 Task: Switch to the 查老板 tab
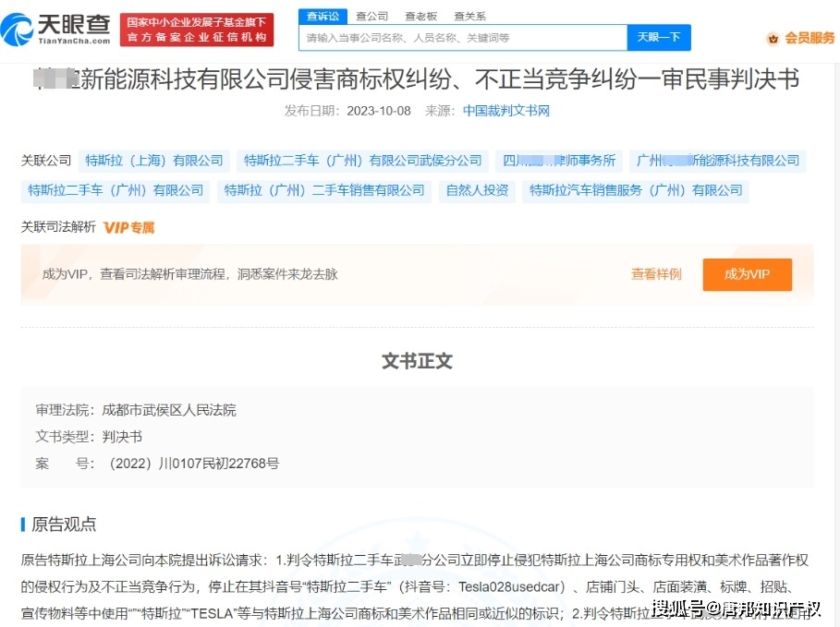tap(420, 17)
